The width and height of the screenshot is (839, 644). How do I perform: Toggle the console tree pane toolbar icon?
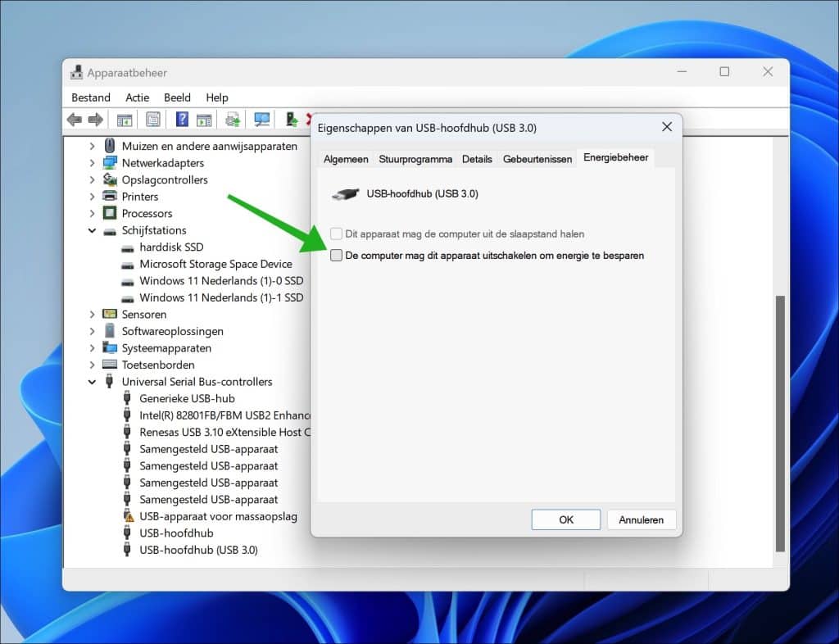[125, 120]
